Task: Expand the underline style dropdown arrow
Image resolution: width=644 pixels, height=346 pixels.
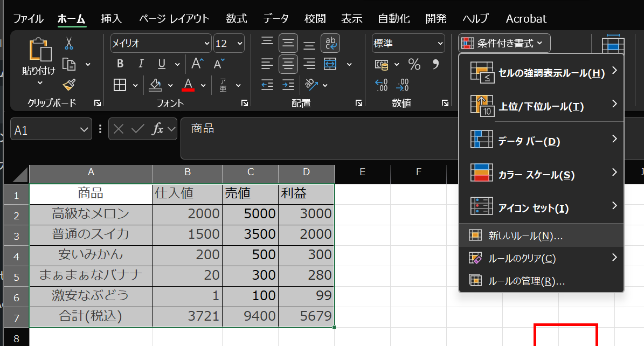Action: point(177,64)
